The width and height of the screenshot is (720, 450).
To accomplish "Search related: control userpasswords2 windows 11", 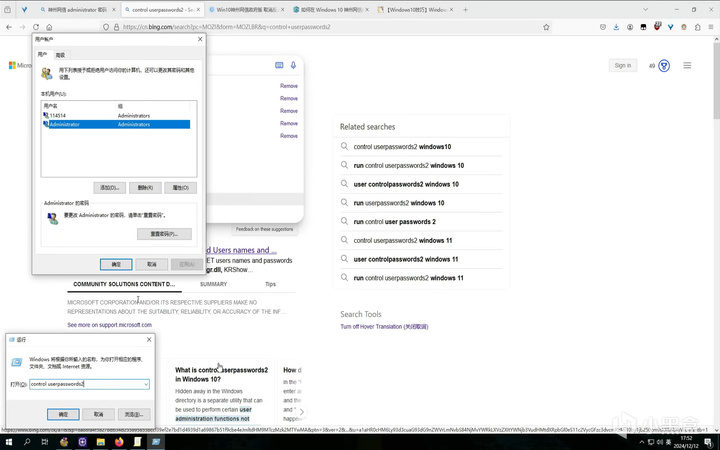I will point(403,241).
